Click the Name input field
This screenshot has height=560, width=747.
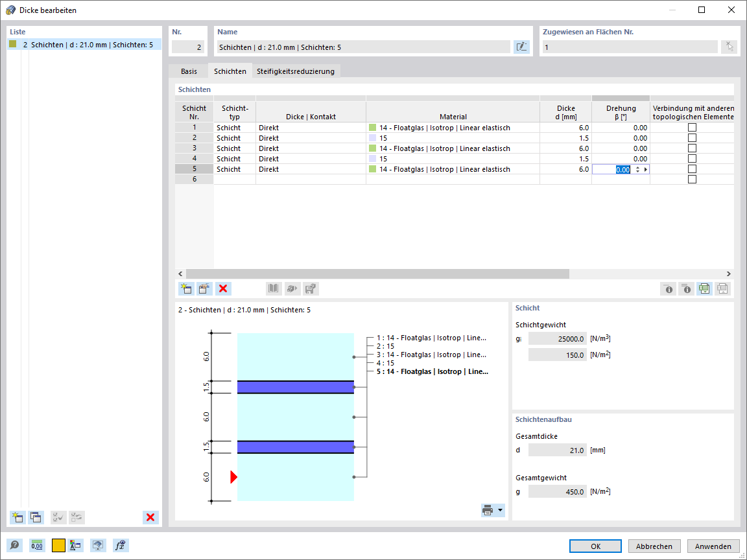364,47
